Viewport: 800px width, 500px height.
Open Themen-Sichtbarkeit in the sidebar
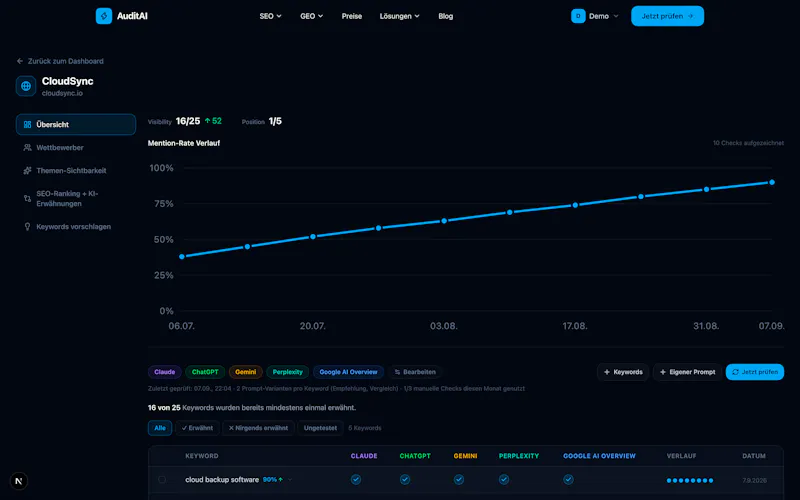76,170
